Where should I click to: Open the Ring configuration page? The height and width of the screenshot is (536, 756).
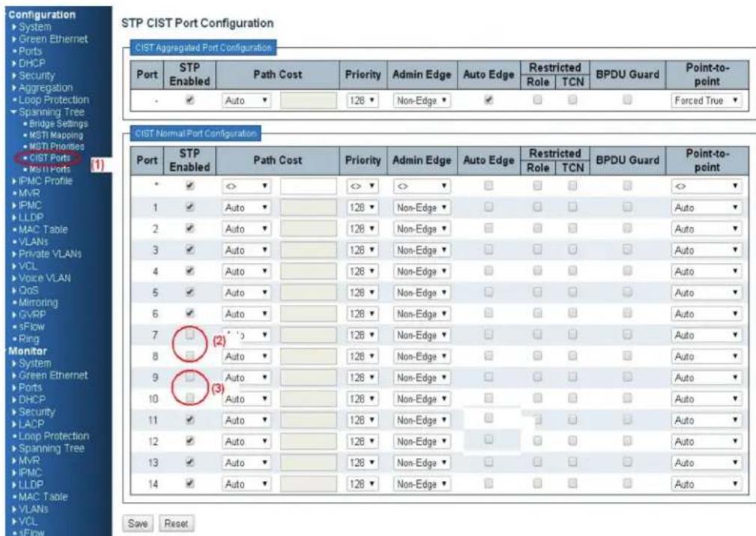28,339
